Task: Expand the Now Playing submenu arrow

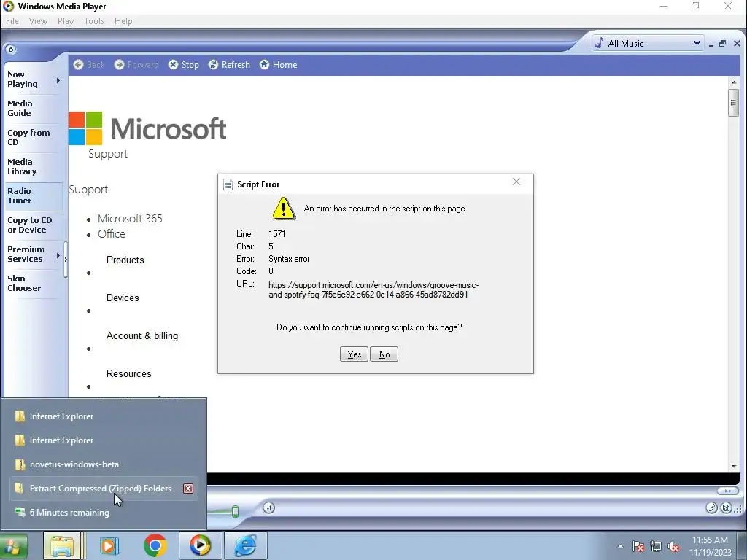Action: coord(58,80)
